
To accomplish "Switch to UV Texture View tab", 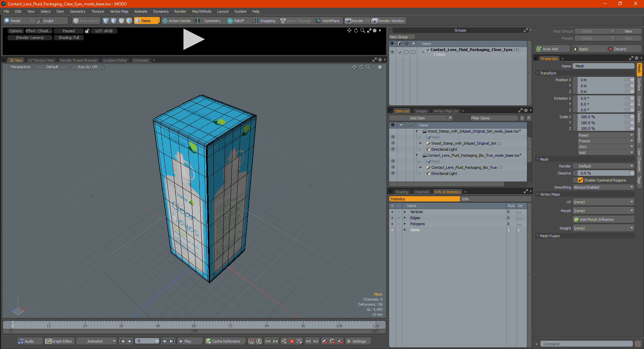I will 41,60.
